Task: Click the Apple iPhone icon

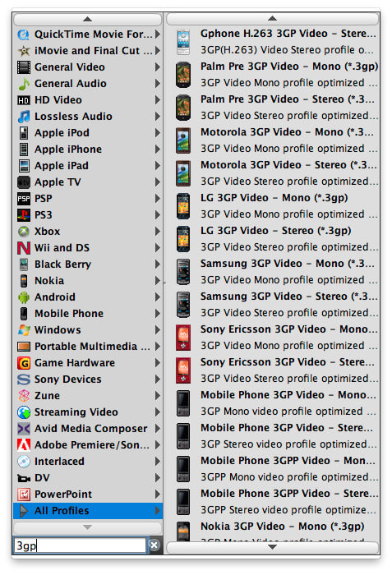Action: pyautogui.click(x=24, y=149)
